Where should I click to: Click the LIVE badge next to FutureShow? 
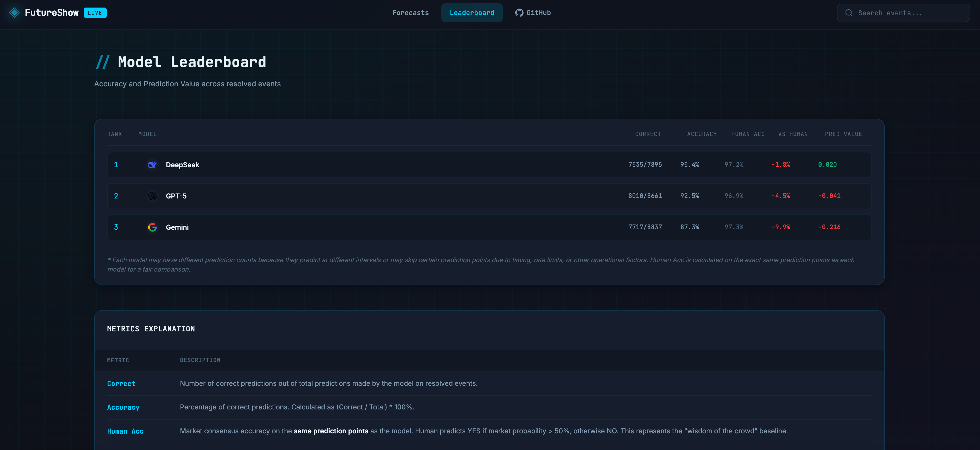[95, 12]
